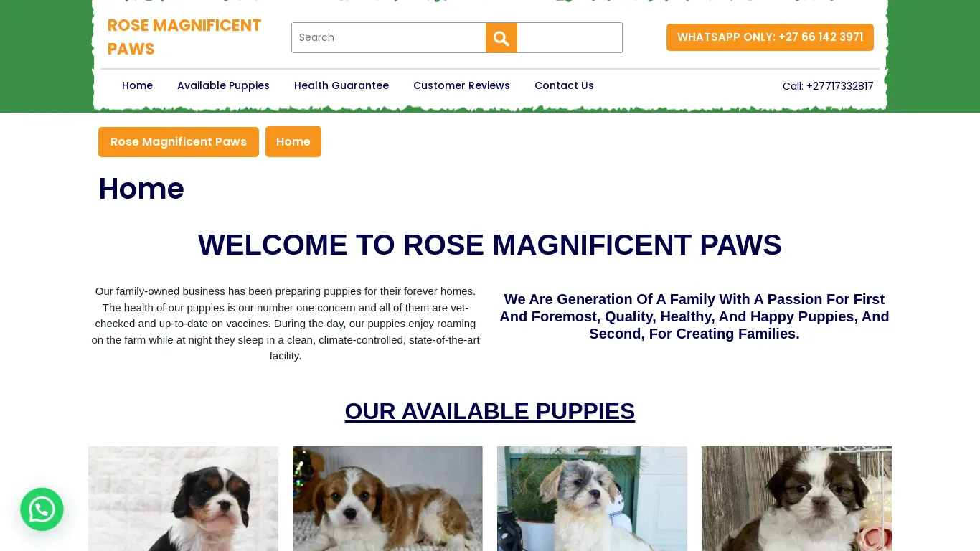The height and width of the screenshot is (551, 980).
Task: Open the Contact Us menu item
Action: click(x=564, y=85)
